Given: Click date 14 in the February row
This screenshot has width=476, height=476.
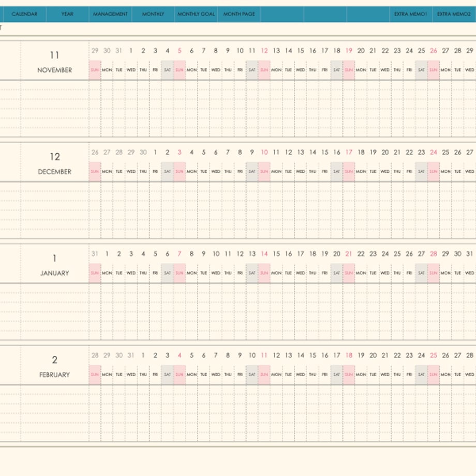Looking at the screenshot, I should [x=301, y=355].
